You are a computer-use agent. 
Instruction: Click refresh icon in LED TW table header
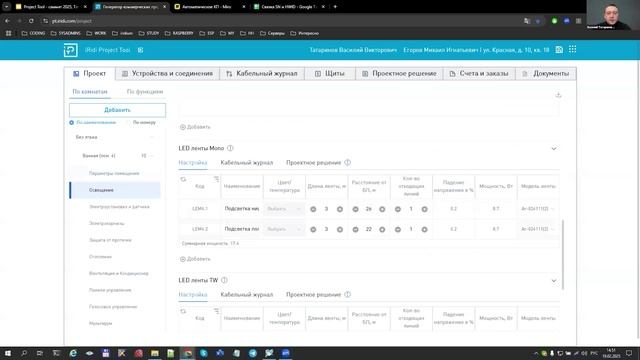tap(183, 311)
